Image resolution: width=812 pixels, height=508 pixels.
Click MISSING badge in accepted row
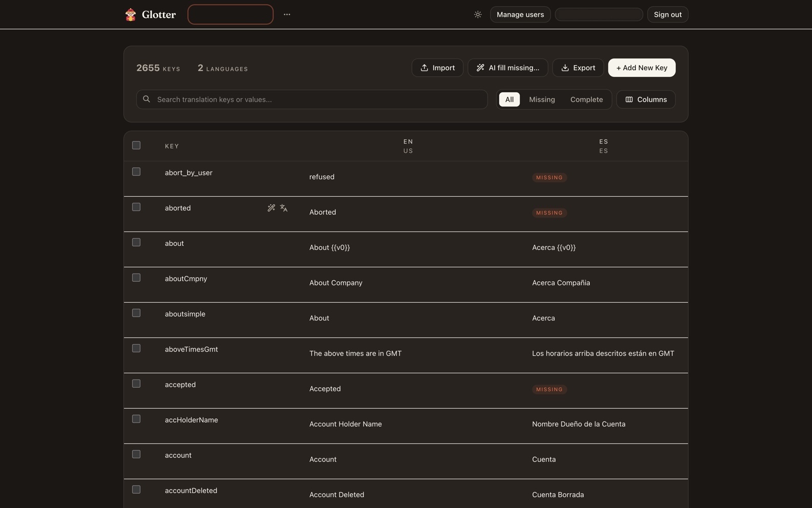[x=549, y=389]
